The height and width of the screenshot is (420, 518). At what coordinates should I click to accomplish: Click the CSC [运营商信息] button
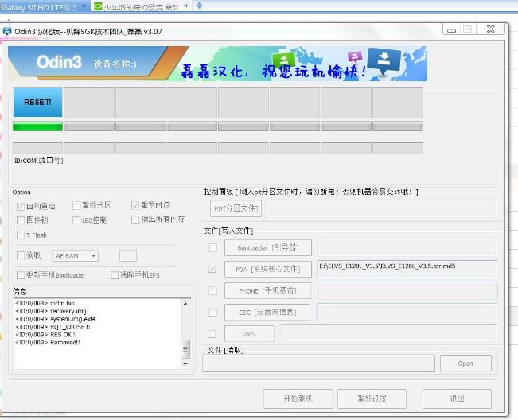(x=267, y=313)
